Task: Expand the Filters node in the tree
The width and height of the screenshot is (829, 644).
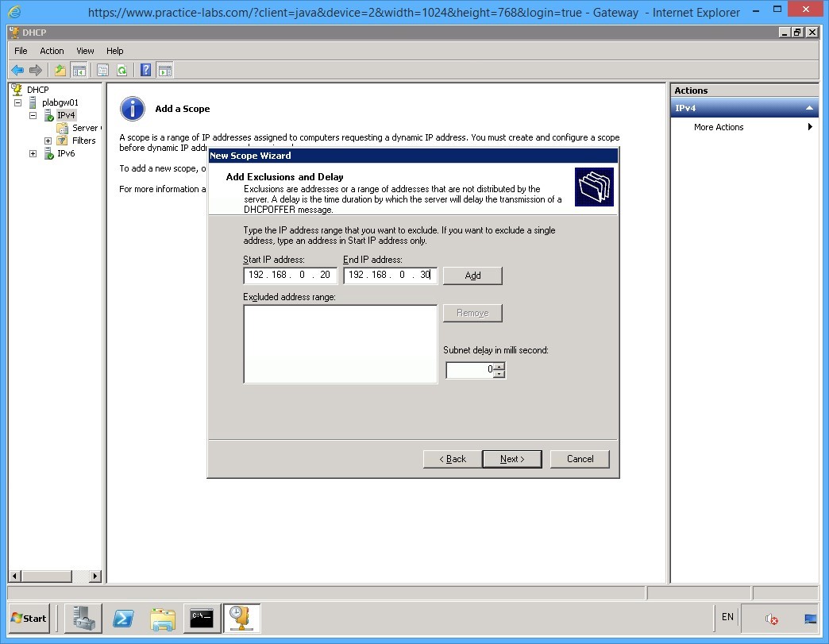Action: pyautogui.click(x=47, y=140)
